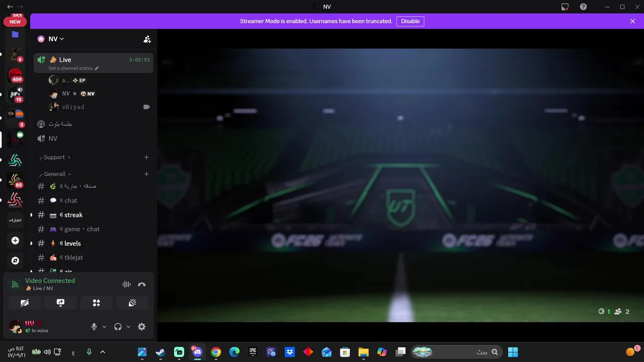Add a server

point(15,241)
